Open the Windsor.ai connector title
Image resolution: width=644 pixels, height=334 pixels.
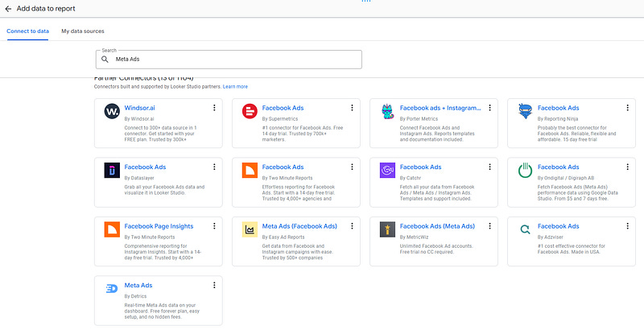point(139,108)
